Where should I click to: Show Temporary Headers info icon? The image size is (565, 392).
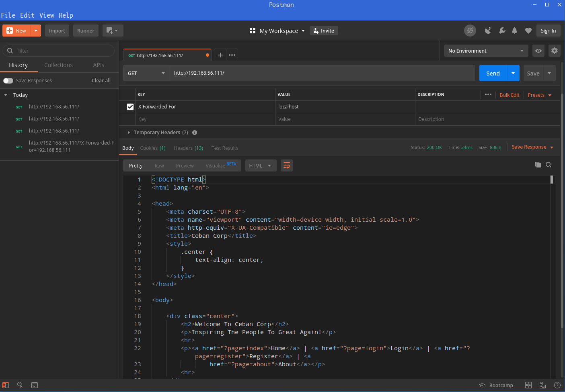(x=195, y=133)
